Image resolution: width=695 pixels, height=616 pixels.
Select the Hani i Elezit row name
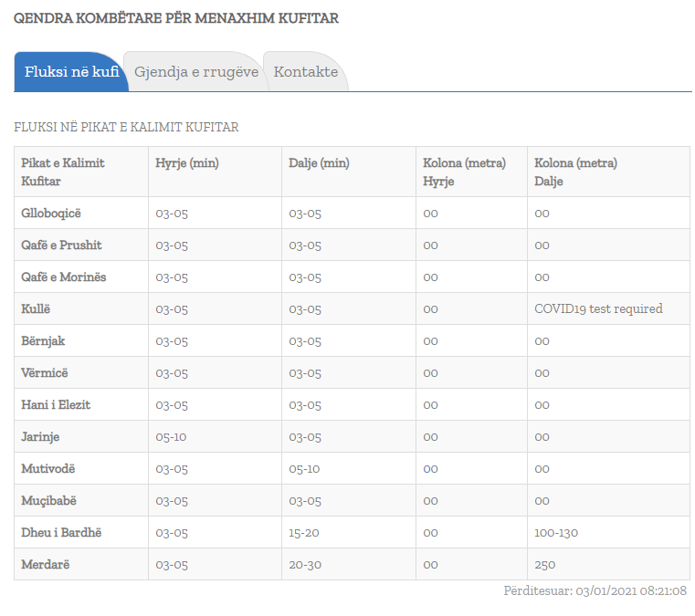(56, 404)
